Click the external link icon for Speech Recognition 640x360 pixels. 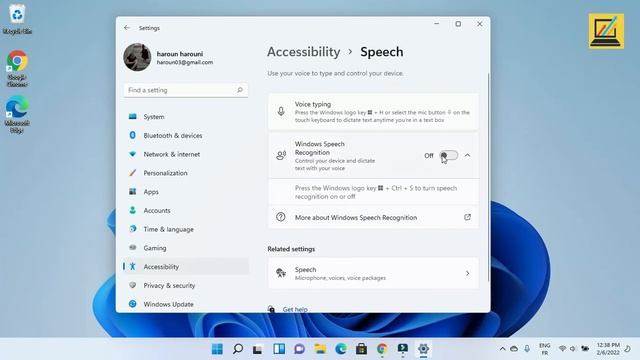click(467, 218)
